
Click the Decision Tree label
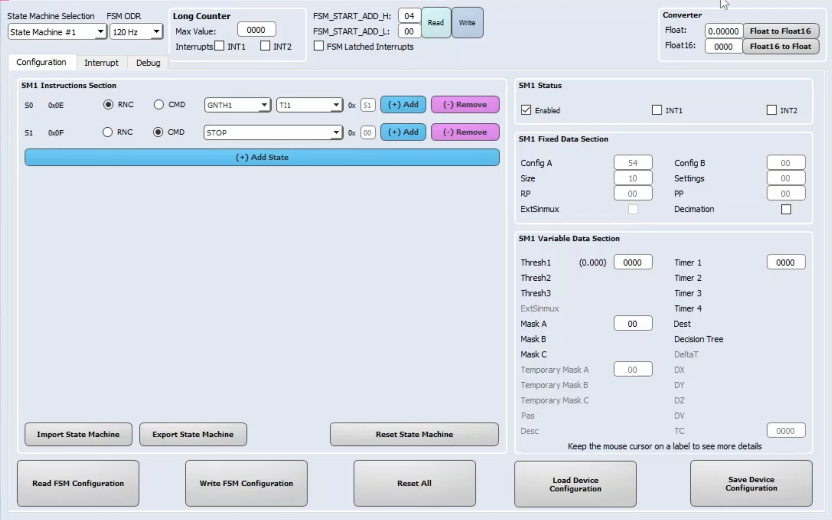(x=698, y=339)
